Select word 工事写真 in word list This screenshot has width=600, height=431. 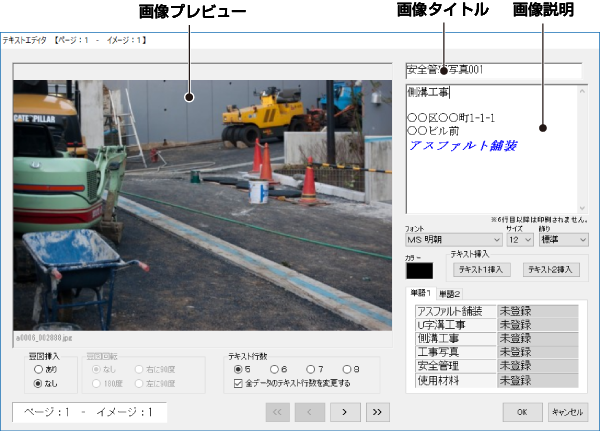[x=456, y=352]
